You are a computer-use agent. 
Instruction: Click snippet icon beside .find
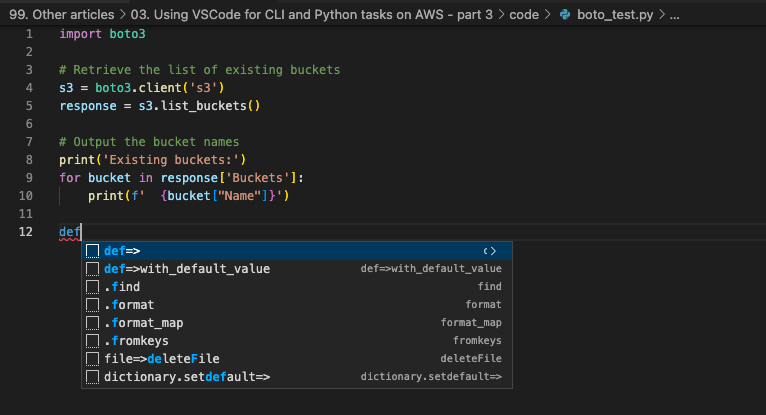point(92,287)
